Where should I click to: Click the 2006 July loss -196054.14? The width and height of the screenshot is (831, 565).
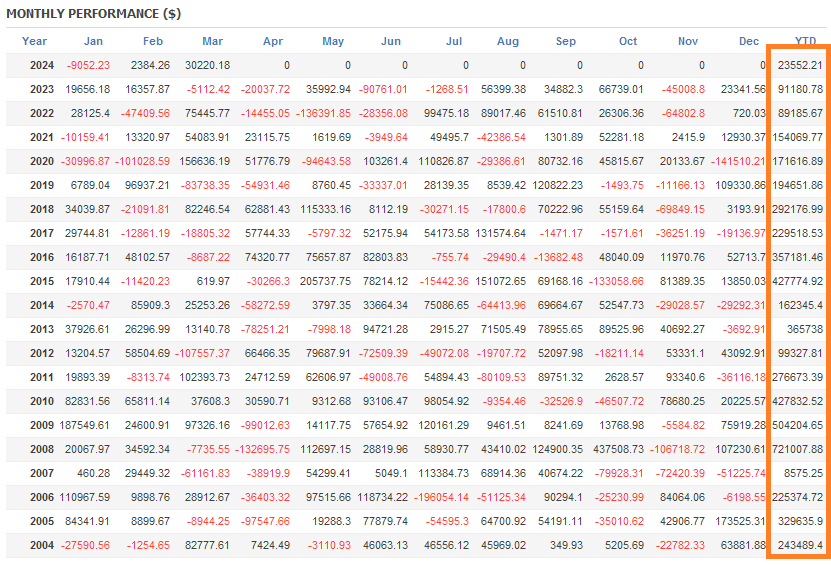click(440, 497)
